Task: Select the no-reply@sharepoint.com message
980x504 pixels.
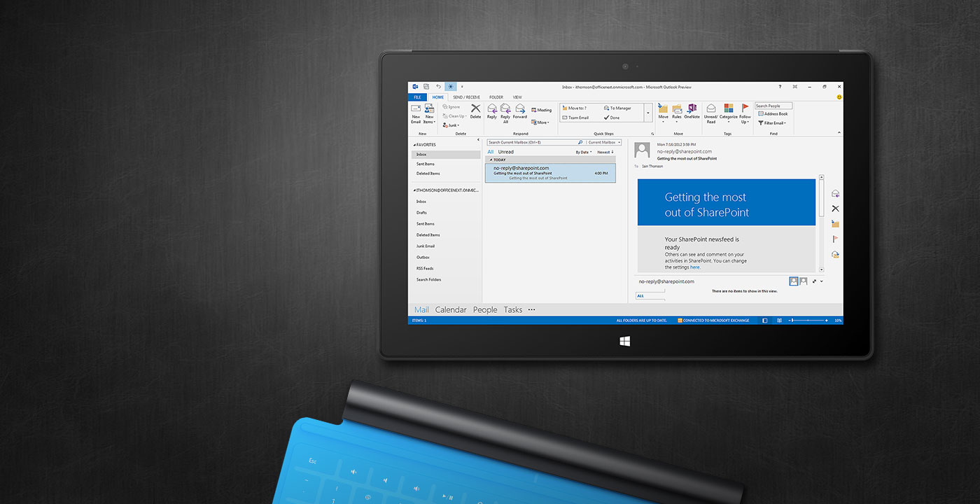Action: 550,173
